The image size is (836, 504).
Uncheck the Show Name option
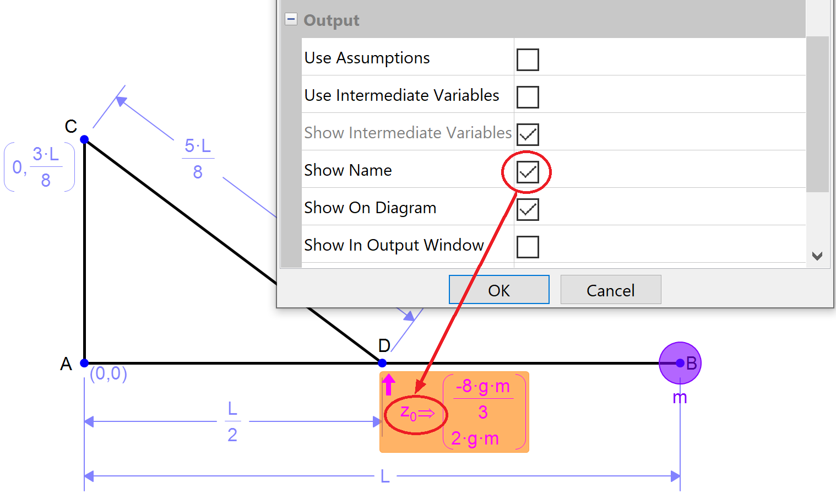click(x=527, y=172)
